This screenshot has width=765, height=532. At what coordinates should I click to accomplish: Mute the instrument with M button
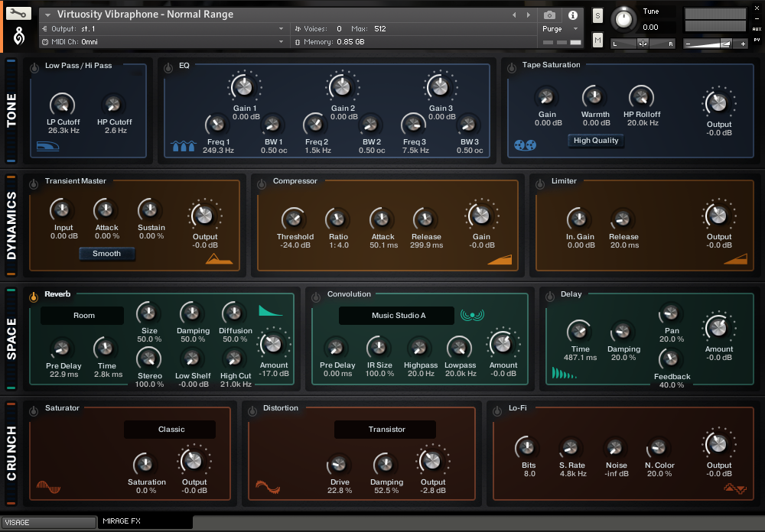(597, 40)
